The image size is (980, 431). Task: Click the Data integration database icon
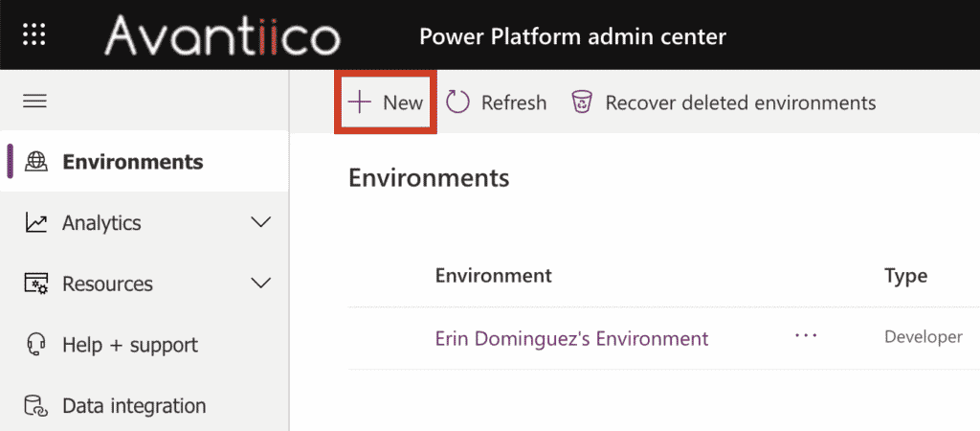[x=35, y=406]
